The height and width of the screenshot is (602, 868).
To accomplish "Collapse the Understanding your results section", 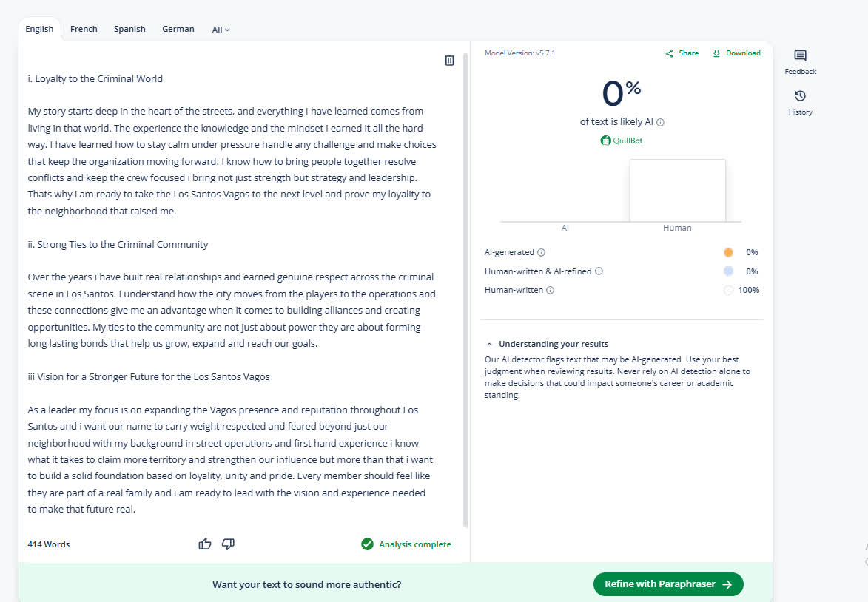I will [x=489, y=345].
